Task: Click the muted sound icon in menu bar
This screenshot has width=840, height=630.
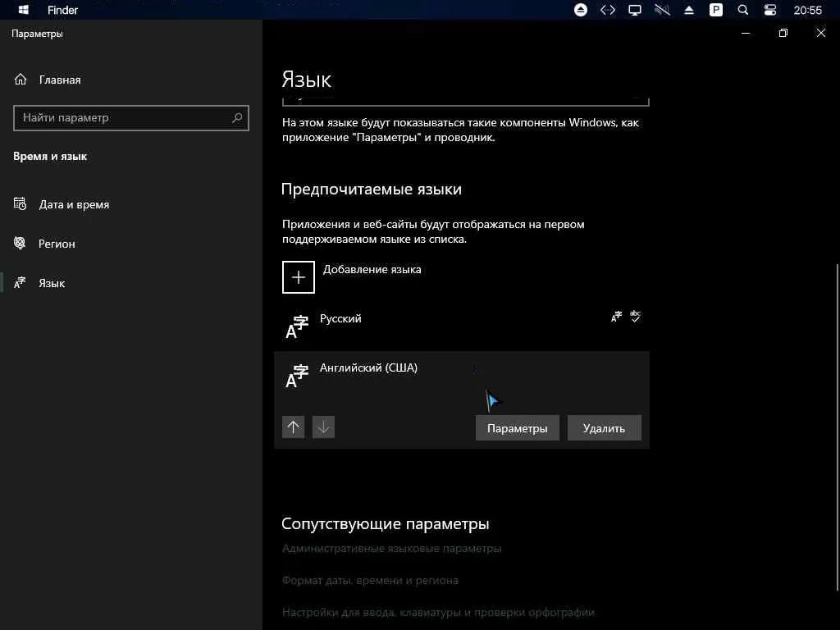Action: [662, 10]
